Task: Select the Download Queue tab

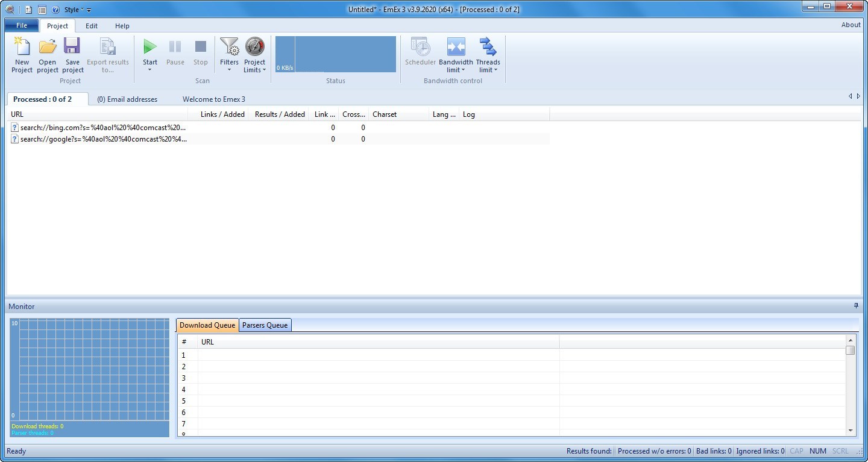Action: tap(207, 325)
